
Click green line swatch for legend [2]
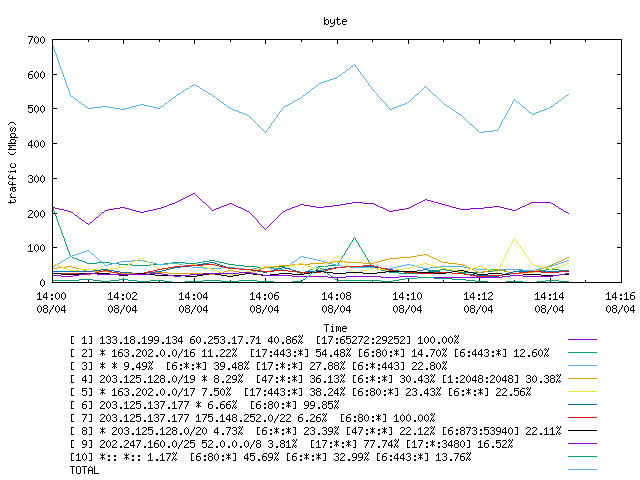tap(582, 353)
